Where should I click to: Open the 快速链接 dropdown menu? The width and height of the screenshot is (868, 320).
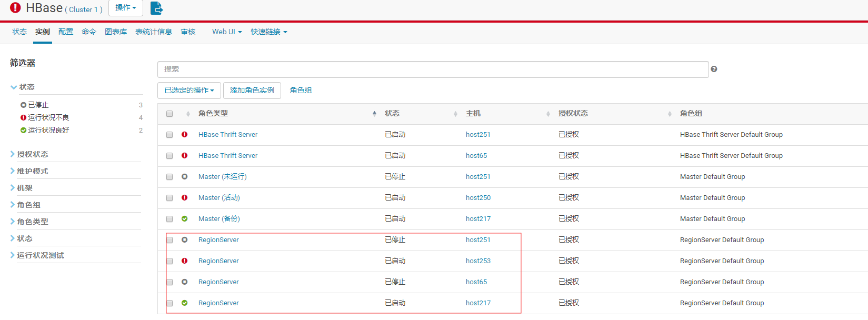pos(269,32)
